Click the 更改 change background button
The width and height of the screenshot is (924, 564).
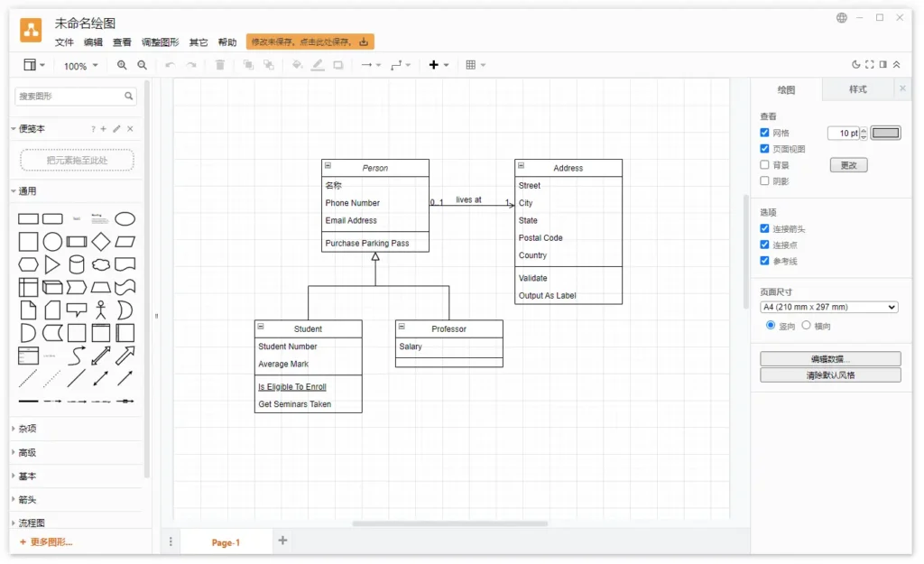pos(848,164)
